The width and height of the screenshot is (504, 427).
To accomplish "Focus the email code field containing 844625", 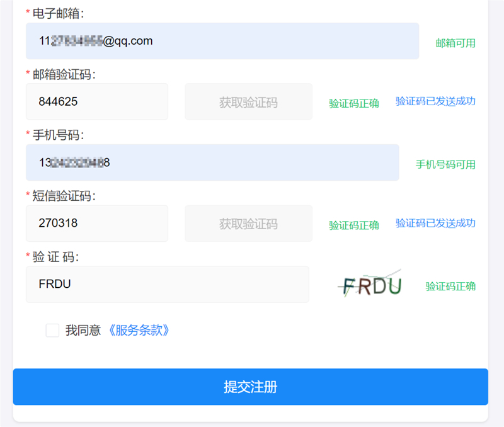I will [97, 101].
